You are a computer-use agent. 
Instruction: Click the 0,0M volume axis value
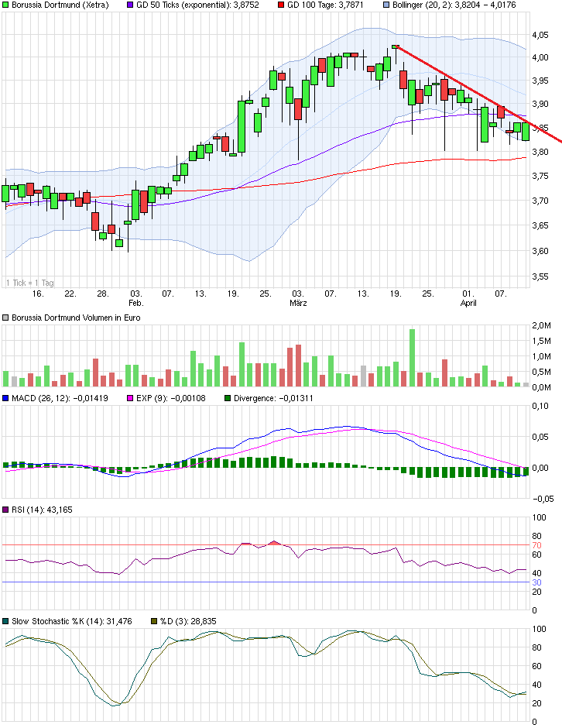[541, 387]
